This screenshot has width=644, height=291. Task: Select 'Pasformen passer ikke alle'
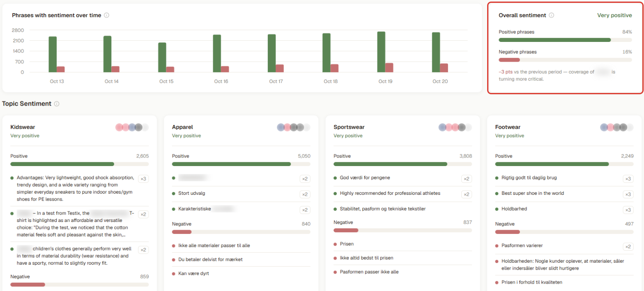tap(369, 272)
